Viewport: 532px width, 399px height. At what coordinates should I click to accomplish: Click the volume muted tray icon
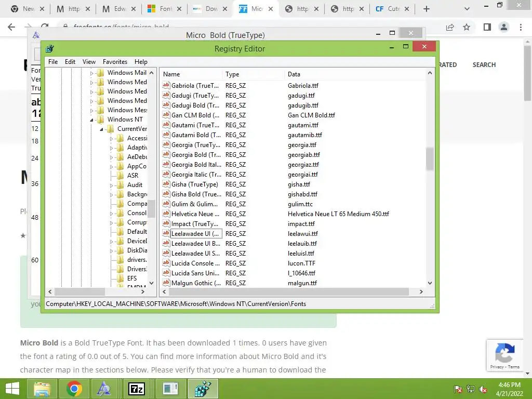(x=483, y=389)
